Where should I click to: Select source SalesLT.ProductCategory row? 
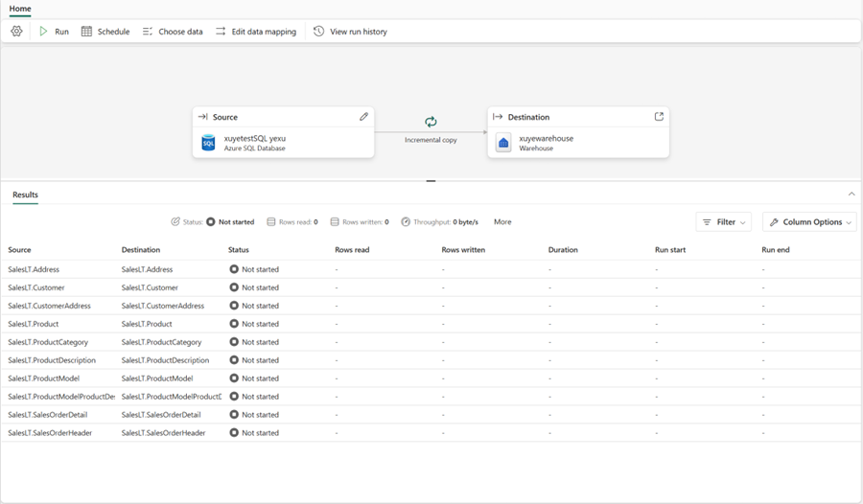point(48,342)
